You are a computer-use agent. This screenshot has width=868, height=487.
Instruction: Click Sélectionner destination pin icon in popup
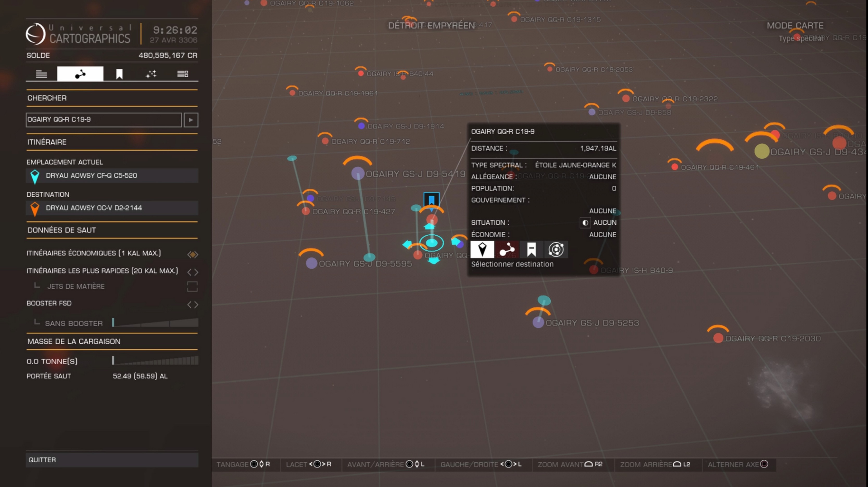click(x=482, y=249)
